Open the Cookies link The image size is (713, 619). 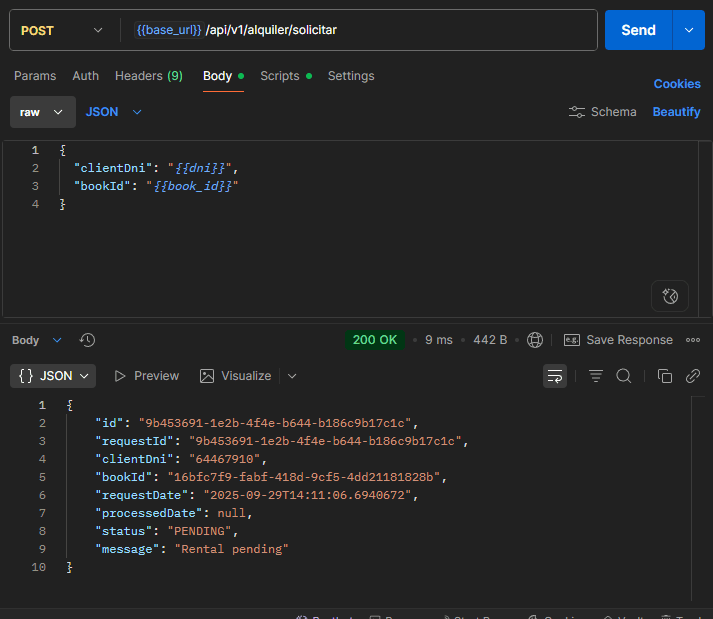point(677,84)
